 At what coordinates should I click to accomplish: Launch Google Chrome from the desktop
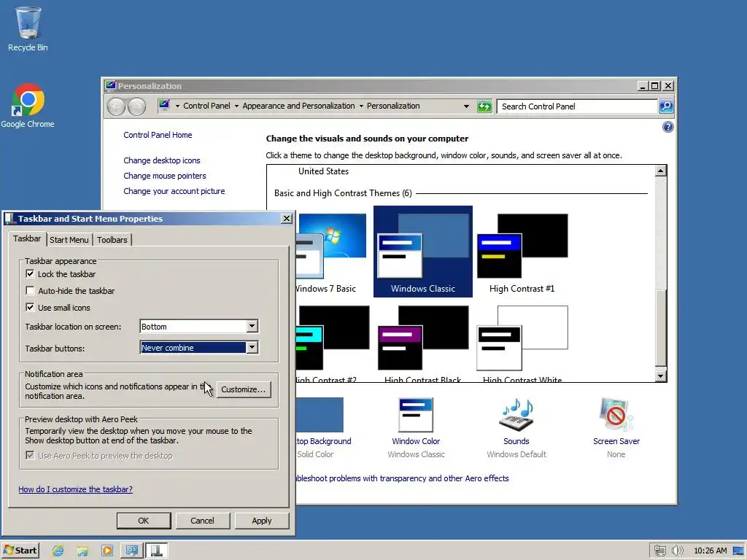click(x=28, y=106)
